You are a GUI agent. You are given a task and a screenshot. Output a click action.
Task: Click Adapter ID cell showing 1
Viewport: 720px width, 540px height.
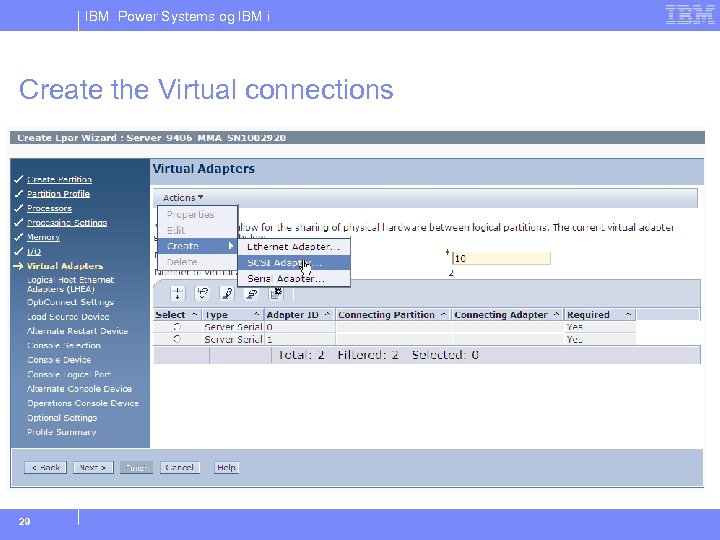[x=300, y=339]
